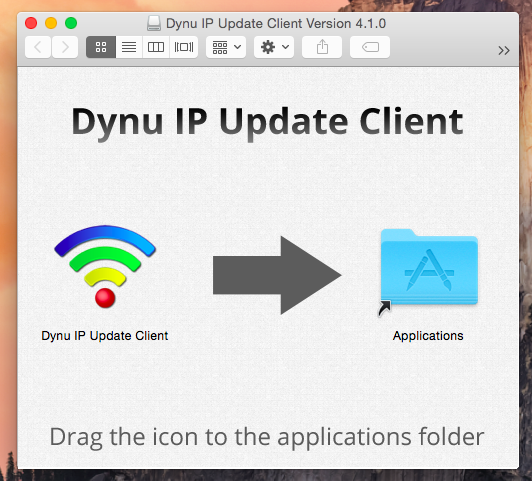Switch to icon view mode
Image resolution: width=532 pixels, height=481 pixels.
point(101,47)
